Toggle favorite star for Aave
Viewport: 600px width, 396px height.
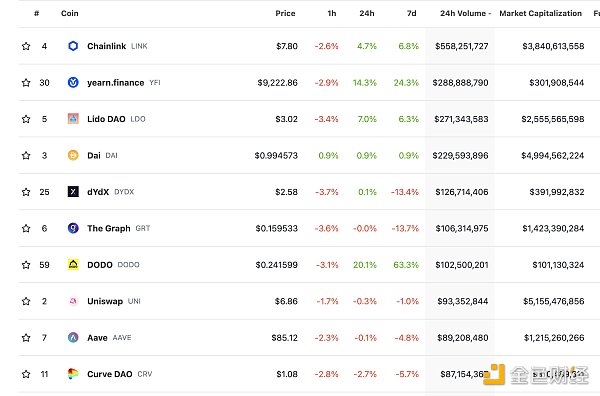(x=26, y=338)
